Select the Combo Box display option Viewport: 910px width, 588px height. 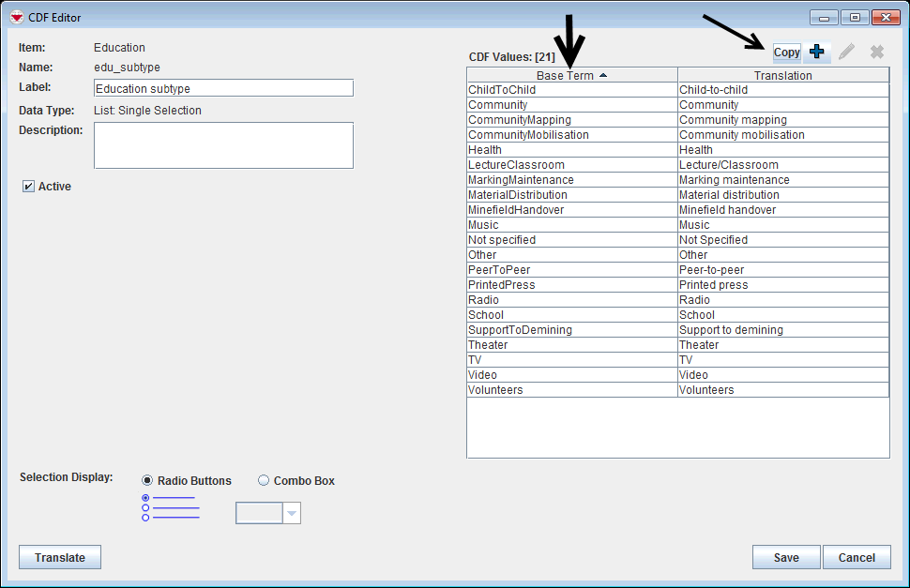coord(264,481)
